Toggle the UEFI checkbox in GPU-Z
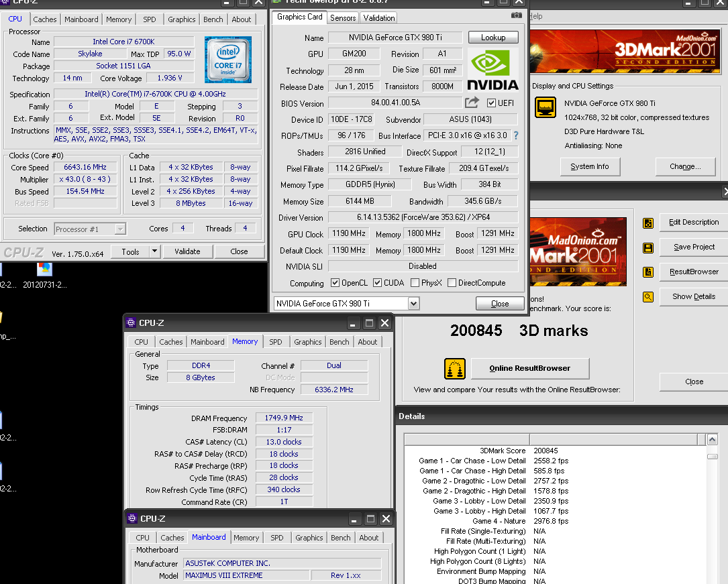 coord(491,103)
